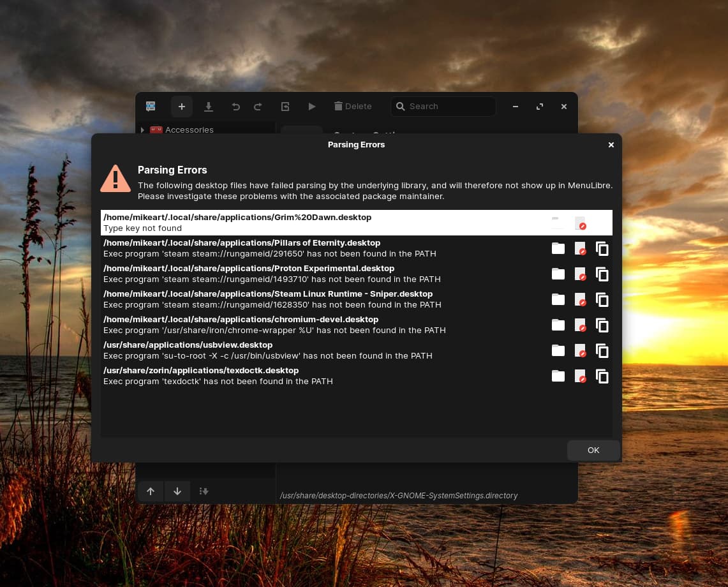The image size is (728, 587).
Task: Edit the chromium-devel.desktop file
Action: point(580,325)
